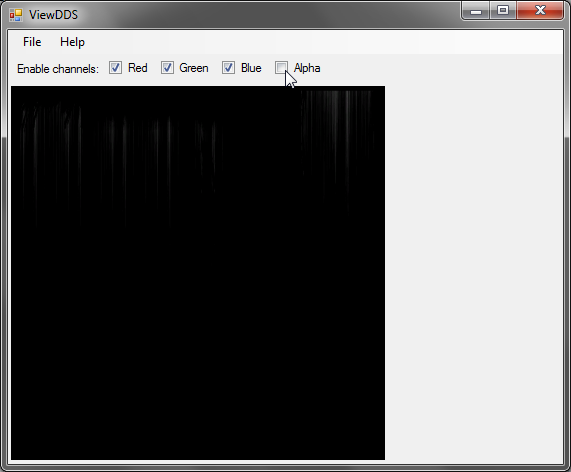Viewport: 571px width, 472px height.
Task: Close the ViewDDS window
Action: pos(540,11)
